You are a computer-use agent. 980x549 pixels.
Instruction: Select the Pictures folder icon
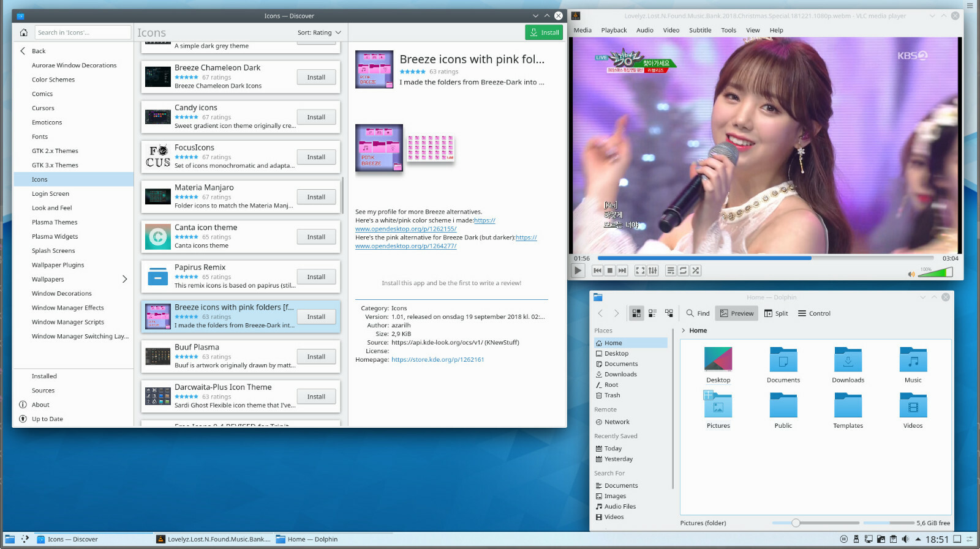[718, 405]
